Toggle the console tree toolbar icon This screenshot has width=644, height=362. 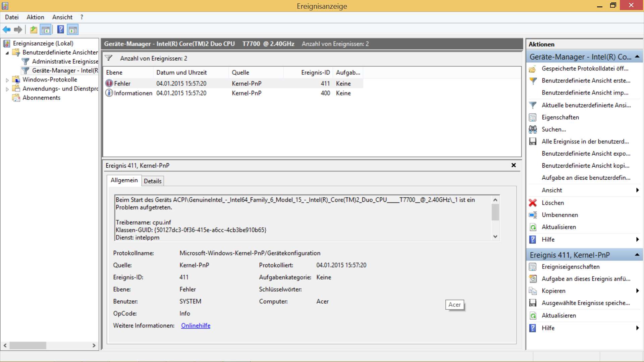[x=46, y=30]
